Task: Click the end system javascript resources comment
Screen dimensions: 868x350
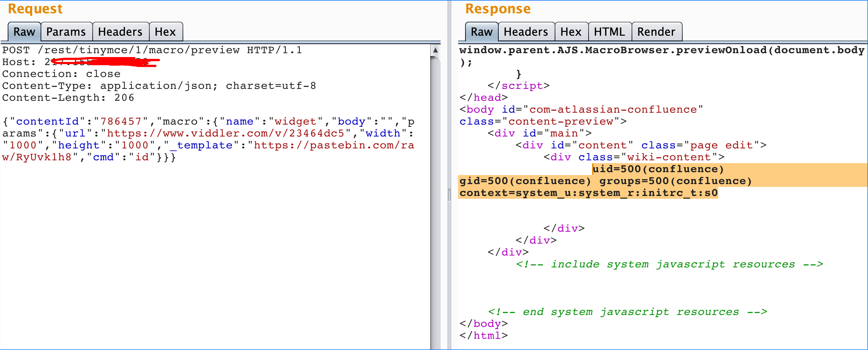Action: [628, 312]
